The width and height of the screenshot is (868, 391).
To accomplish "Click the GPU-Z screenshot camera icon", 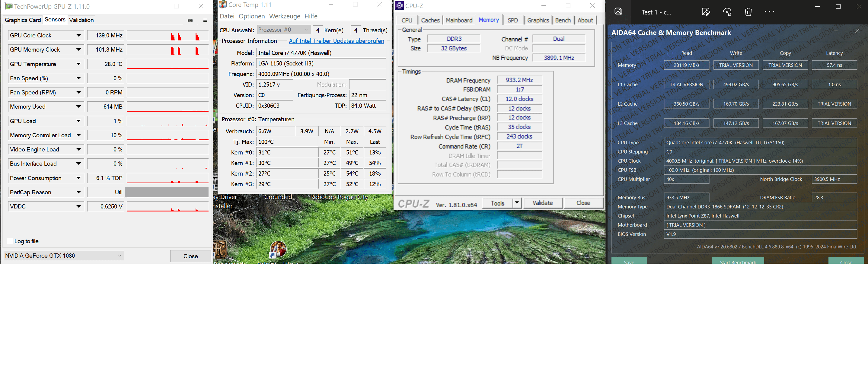I will pos(190,20).
